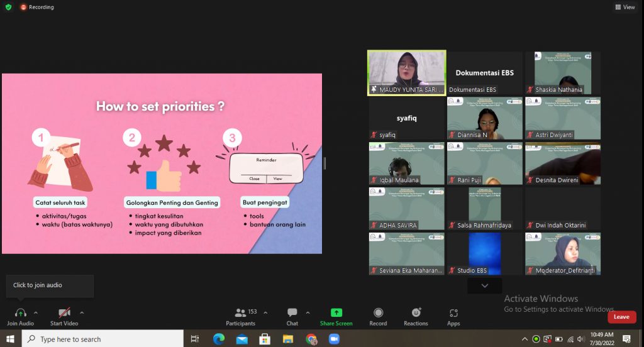Image resolution: width=644 pixels, height=347 pixels.
Task: Open the View layout menu
Action: (x=625, y=7)
